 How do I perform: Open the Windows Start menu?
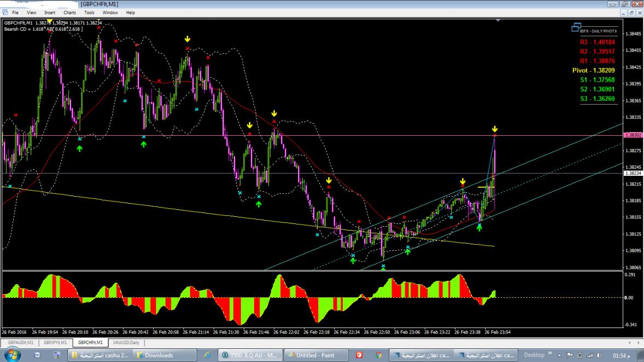(x=12, y=355)
